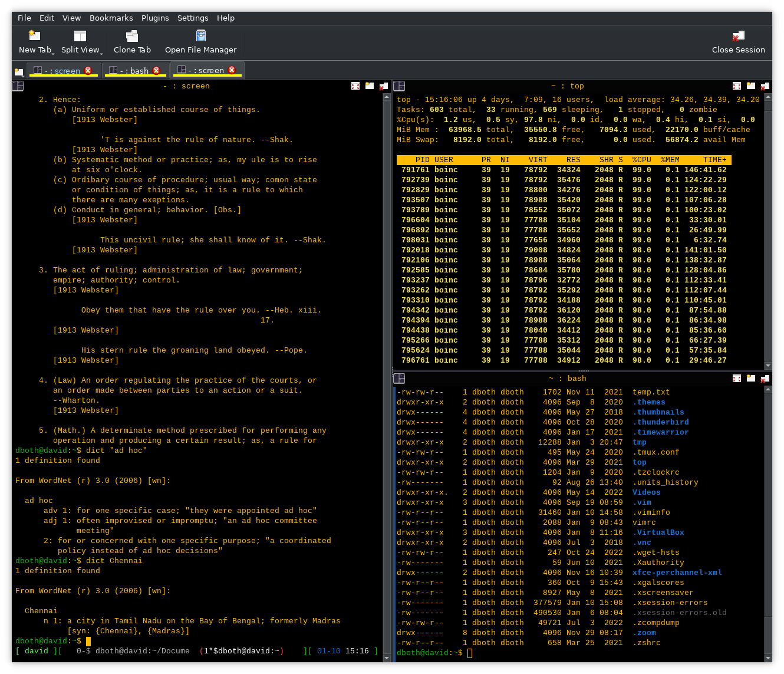Click the load average text in top
Viewport: 784px width, 674px height.
click(x=682, y=100)
